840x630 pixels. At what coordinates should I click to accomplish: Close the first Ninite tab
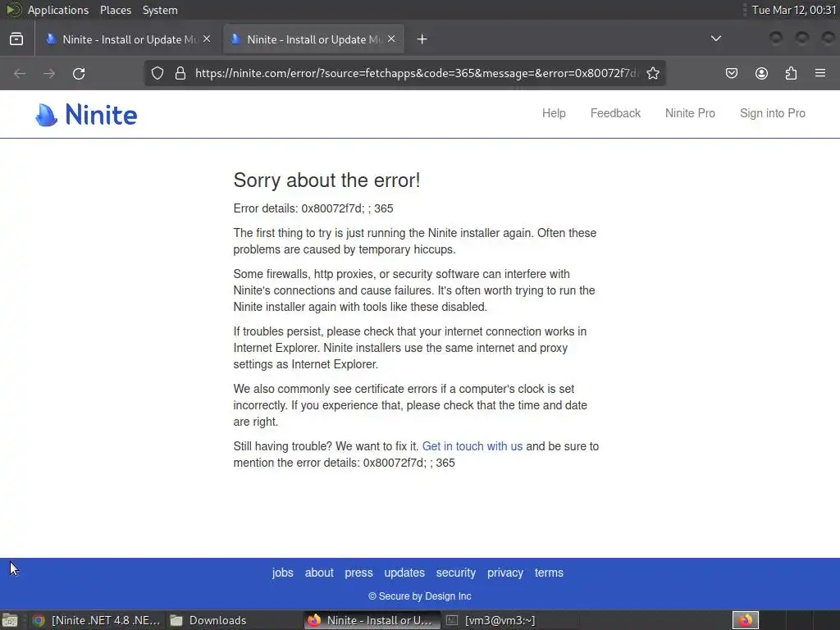(x=207, y=39)
